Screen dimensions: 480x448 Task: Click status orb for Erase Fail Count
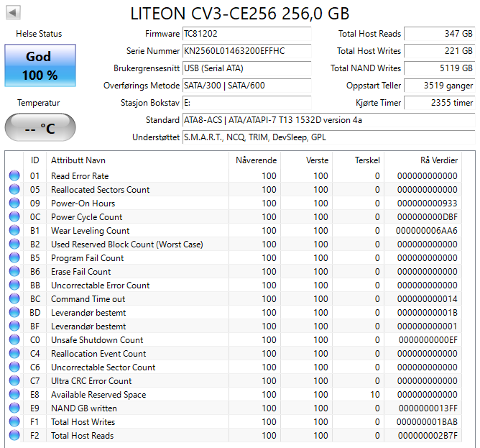14,271
